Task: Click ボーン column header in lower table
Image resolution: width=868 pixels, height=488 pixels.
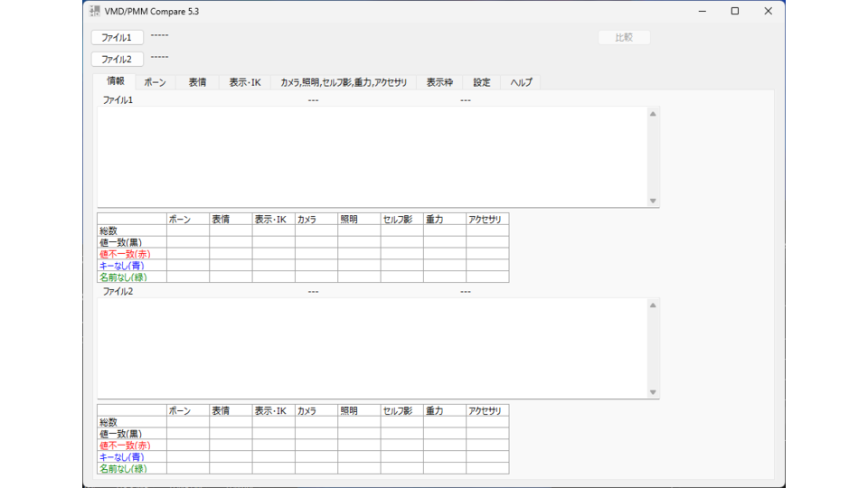Action: (x=188, y=410)
